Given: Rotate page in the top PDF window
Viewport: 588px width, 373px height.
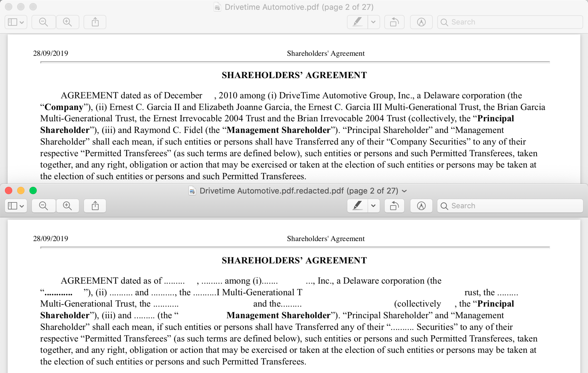Looking at the screenshot, I should [x=394, y=22].
